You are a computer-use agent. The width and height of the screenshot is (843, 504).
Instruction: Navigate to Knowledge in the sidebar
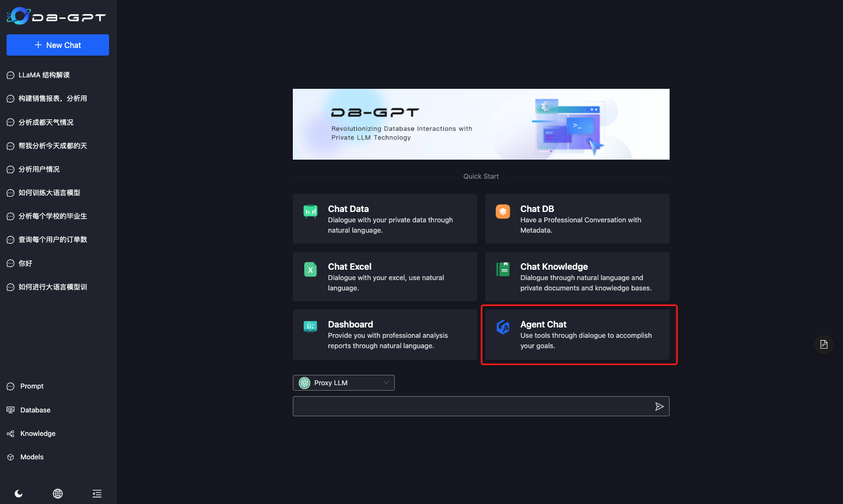click(x=38, y=434)
